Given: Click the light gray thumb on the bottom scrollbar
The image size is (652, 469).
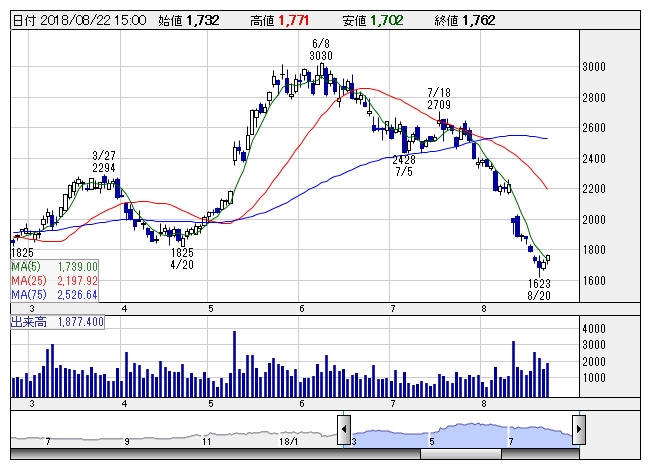Looking at the screenshot, I should 461,454.
